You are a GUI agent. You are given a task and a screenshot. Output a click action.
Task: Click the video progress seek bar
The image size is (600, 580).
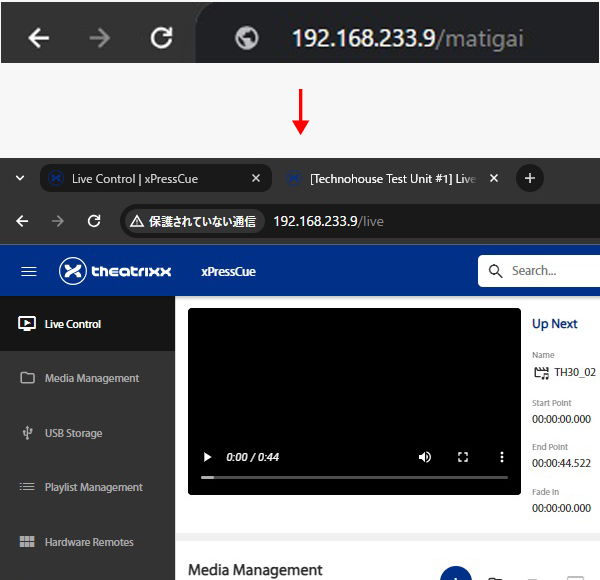[354, 477]
